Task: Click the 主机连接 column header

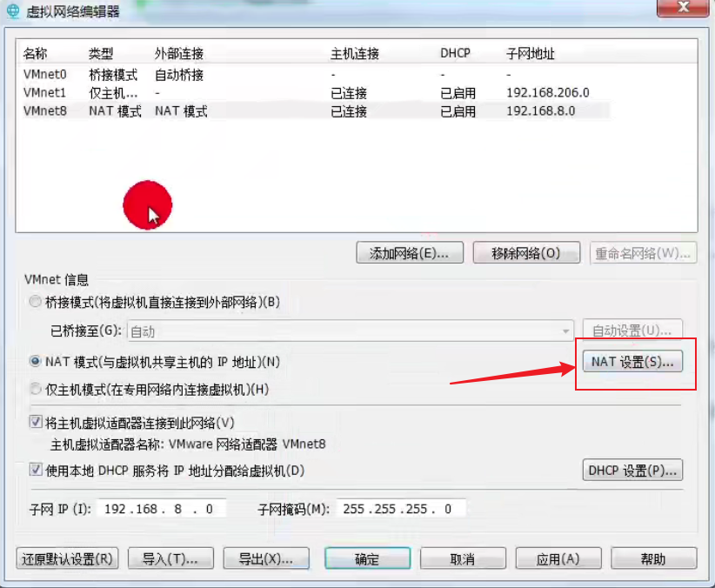Action: (x=355, y=53)
